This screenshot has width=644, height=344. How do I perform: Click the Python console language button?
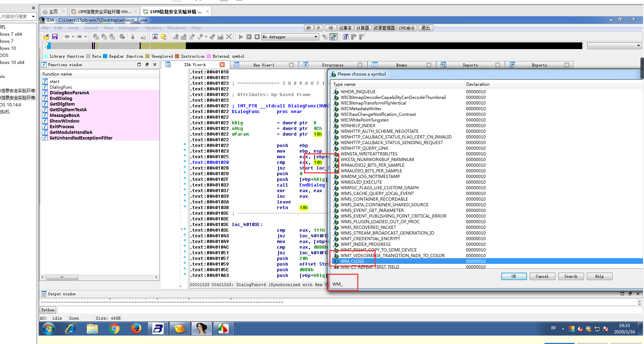pos(48,310)
